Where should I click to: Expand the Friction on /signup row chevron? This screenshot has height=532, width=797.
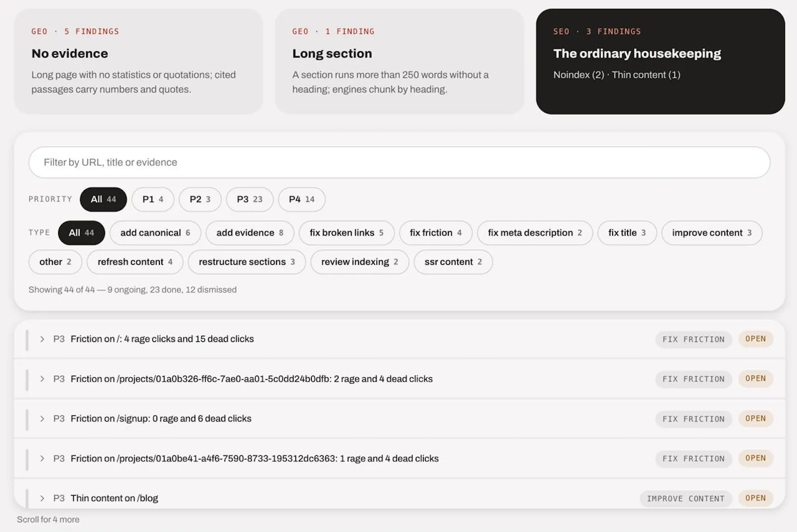[x=42, y=419]
